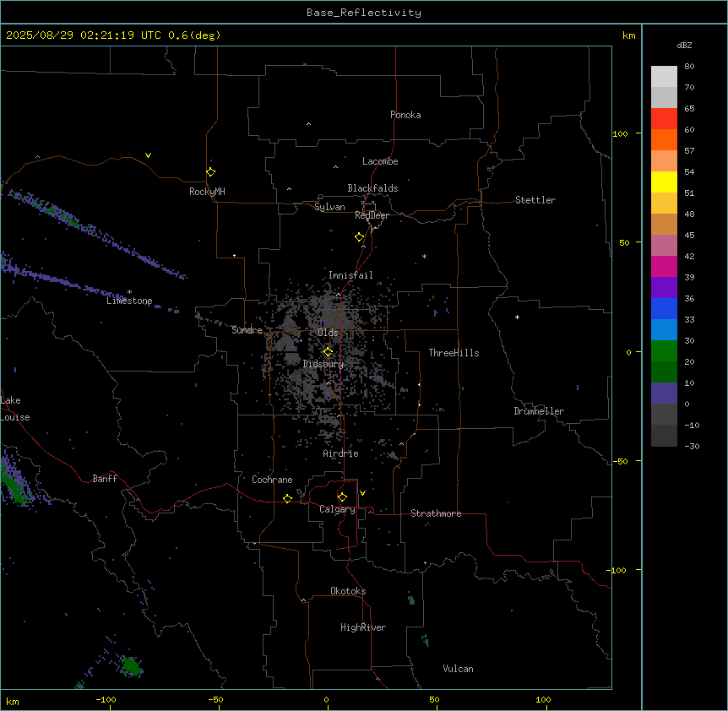This screenshot has width=728, height=711.
Task: Click the Didsbury town label
Action: 323,364
